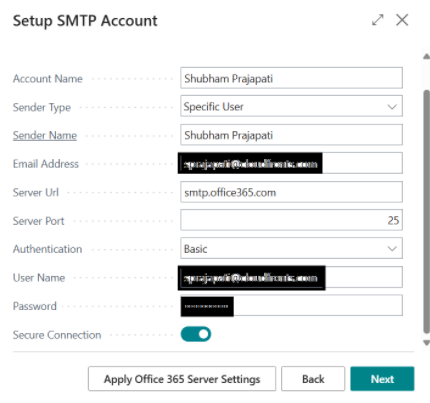Image resolution: width=430 pixels, height=403 pixels.
Task: Click the User Name field
Action: click(x=291, y=277)
